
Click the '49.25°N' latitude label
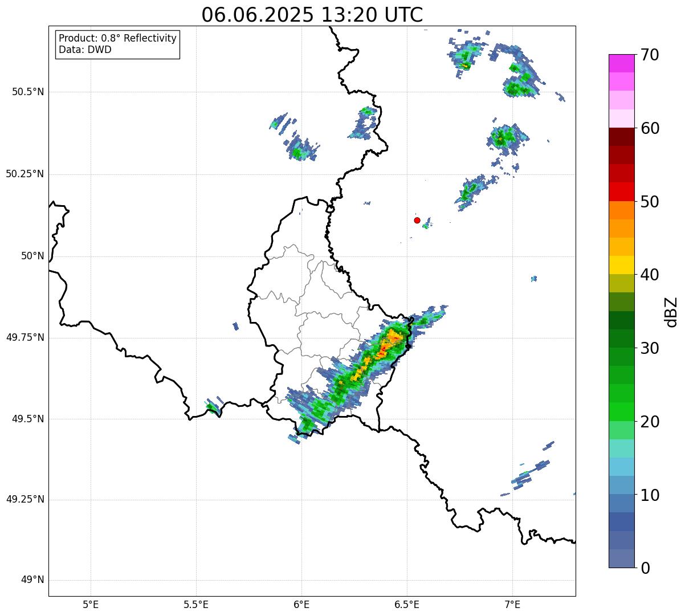pos(25,500)
